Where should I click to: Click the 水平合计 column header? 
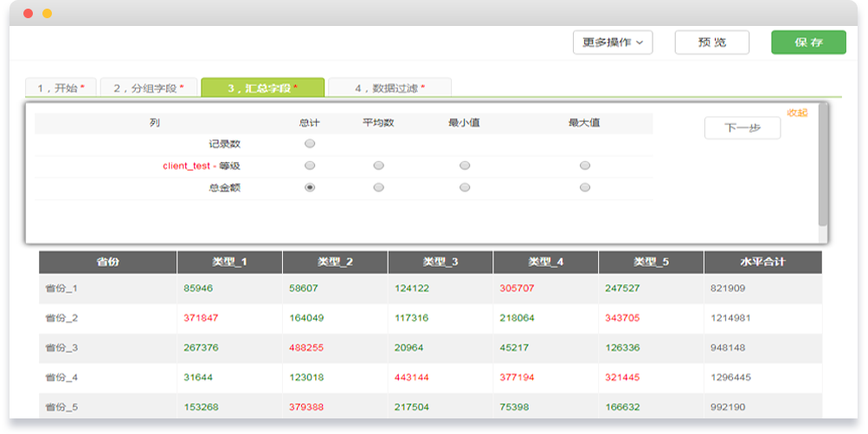762,262
